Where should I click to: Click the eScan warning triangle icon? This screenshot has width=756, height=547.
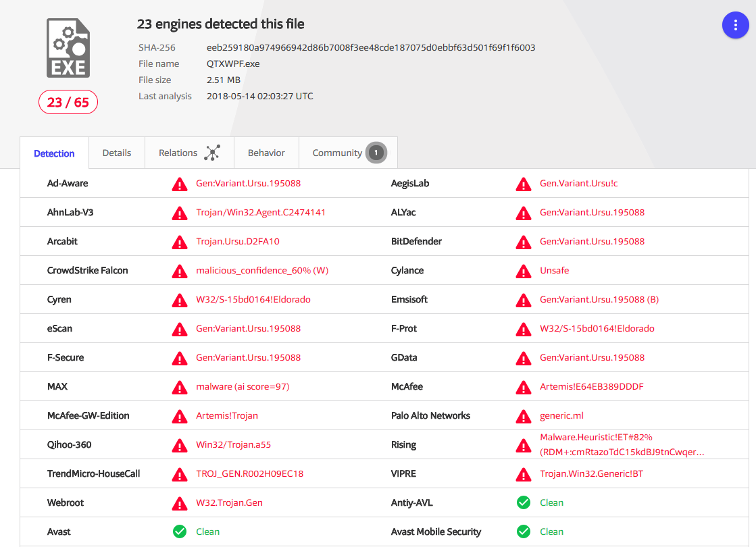(180, 329)
